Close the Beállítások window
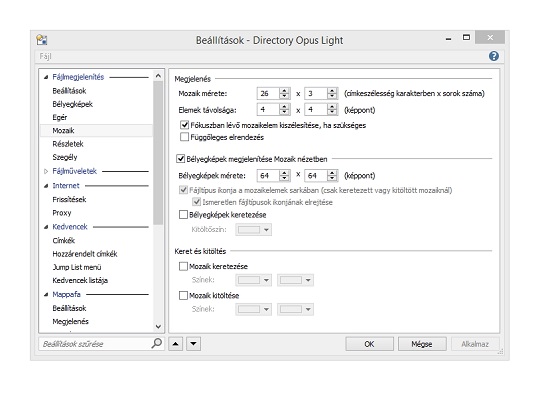 coord(490,37)
